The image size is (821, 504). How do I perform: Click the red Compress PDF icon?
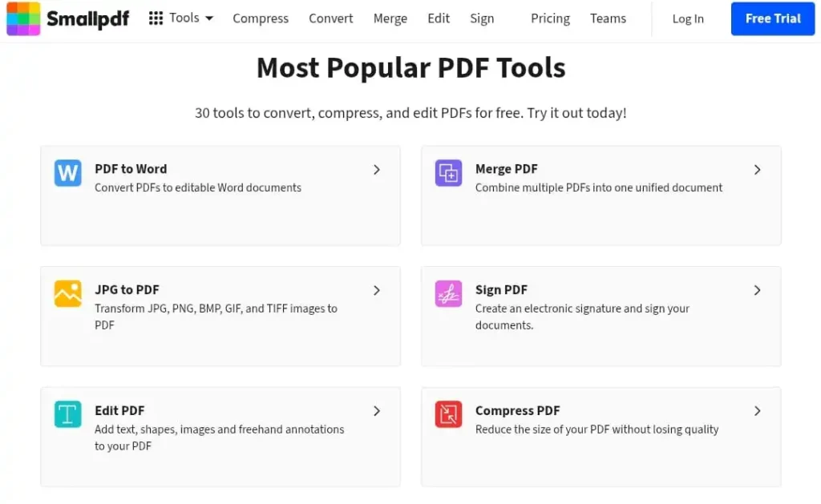(448, 414)
